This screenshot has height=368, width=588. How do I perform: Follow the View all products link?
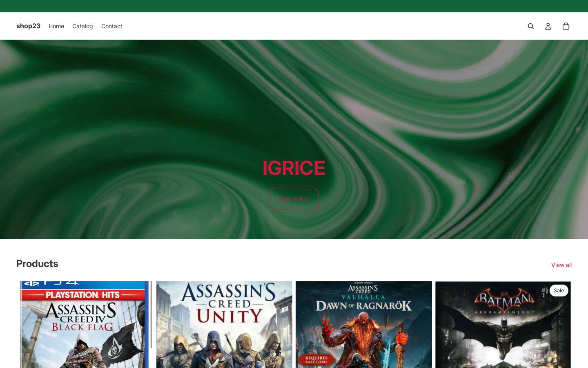click(x=561, y=265)
